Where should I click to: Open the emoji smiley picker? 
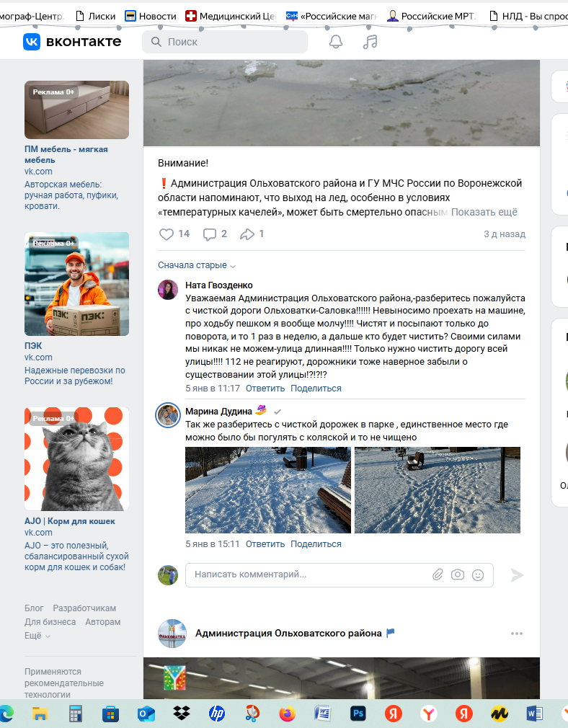point(478,574)
